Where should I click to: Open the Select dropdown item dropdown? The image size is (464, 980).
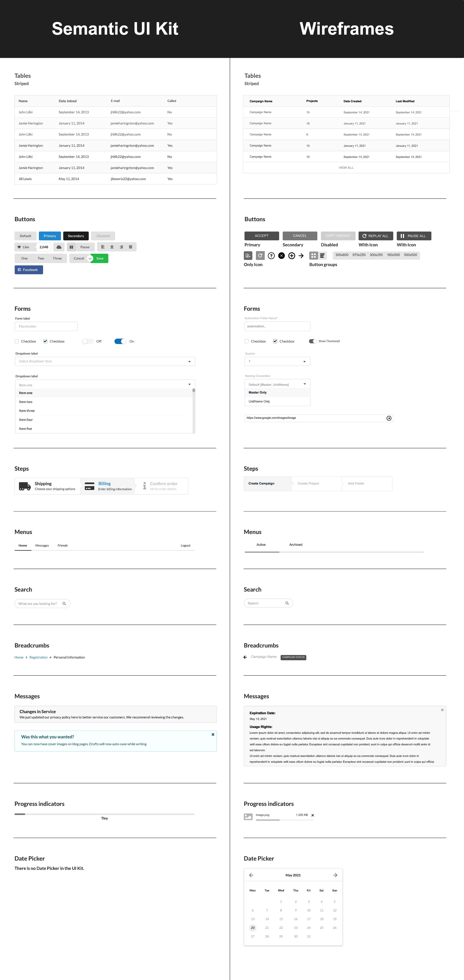click(105, 361)
